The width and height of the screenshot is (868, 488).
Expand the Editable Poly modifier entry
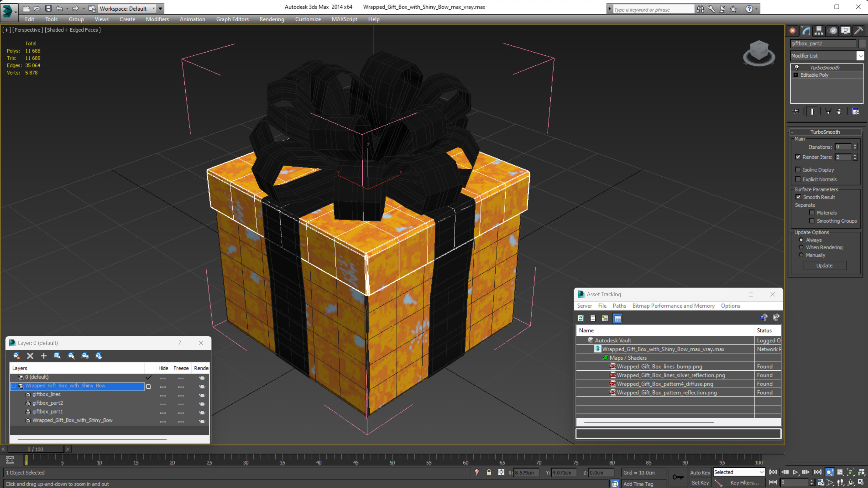click(x=796, y=75)
